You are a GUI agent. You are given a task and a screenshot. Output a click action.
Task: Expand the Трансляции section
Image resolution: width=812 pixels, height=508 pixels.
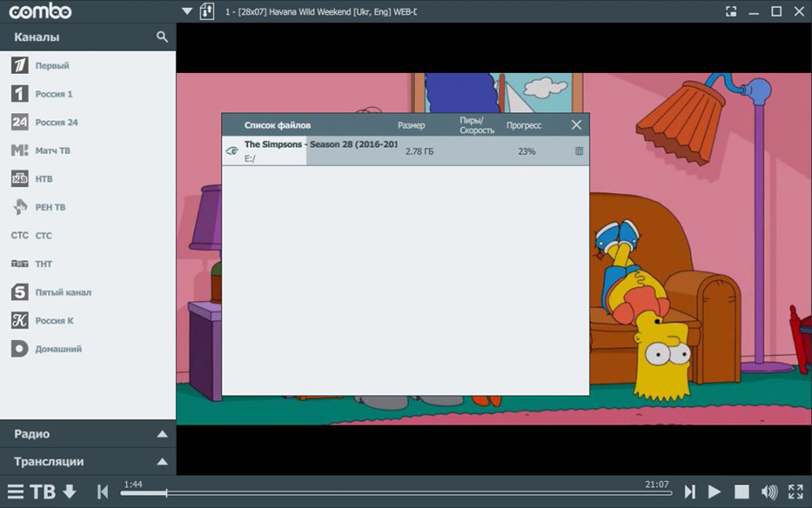point(88,462)
